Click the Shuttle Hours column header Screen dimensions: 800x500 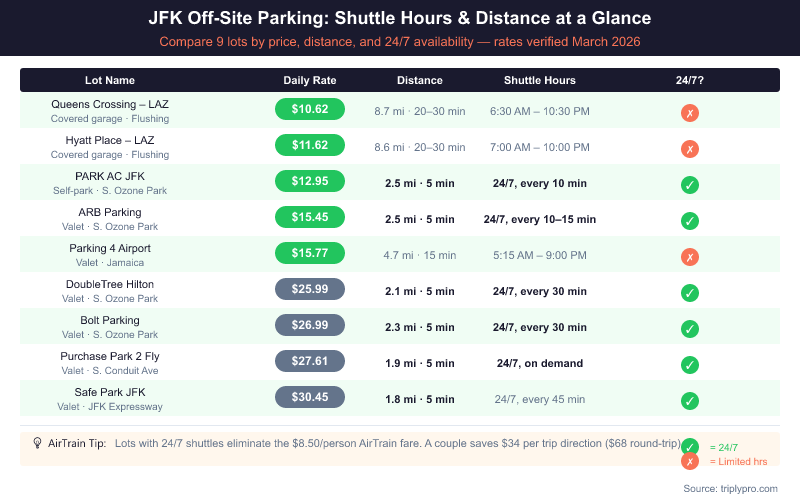click(x=539, y=80)
